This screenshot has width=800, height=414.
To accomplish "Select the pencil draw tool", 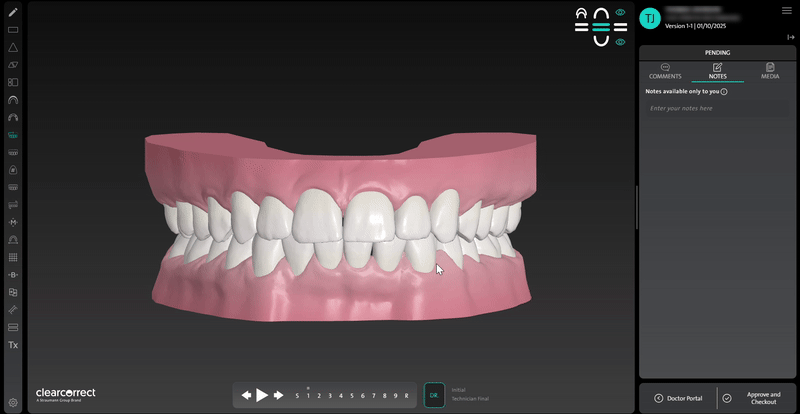I will click(x=13, y=12).
